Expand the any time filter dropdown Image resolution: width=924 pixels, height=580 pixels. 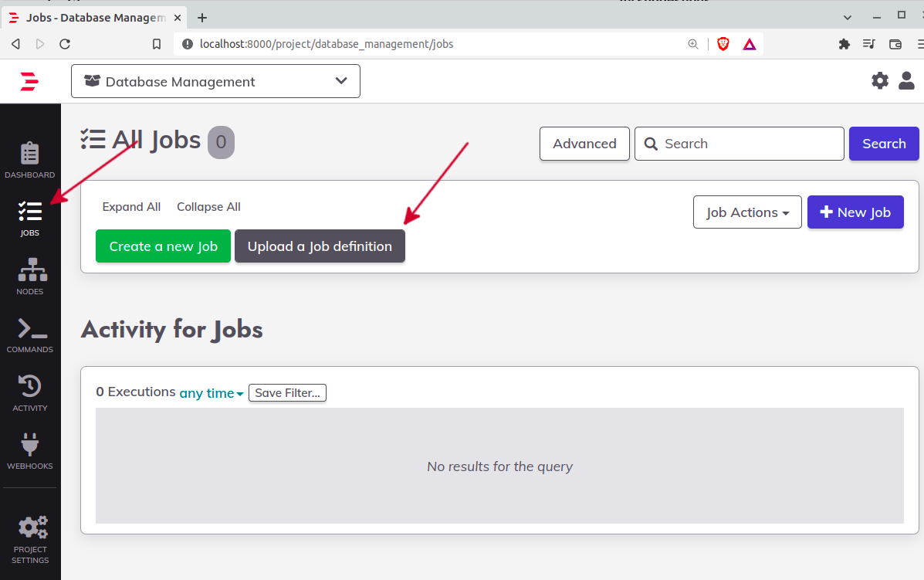pos(212,393)
